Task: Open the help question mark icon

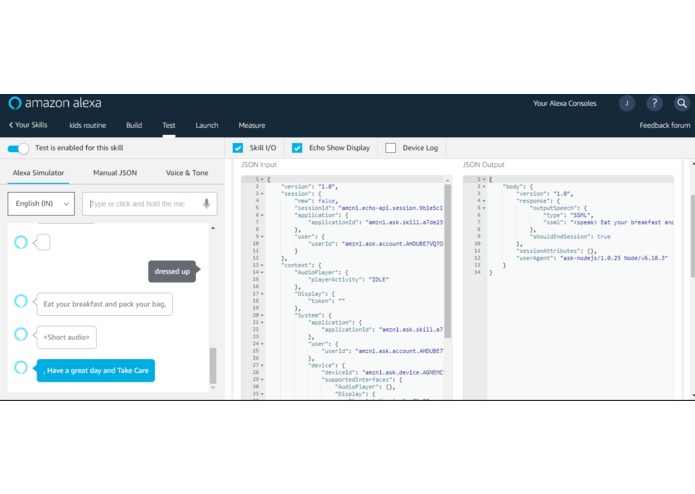Action: point(654,103)
